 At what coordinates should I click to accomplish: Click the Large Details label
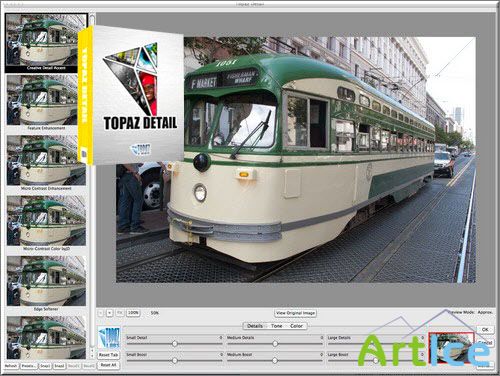click(339, 338)
